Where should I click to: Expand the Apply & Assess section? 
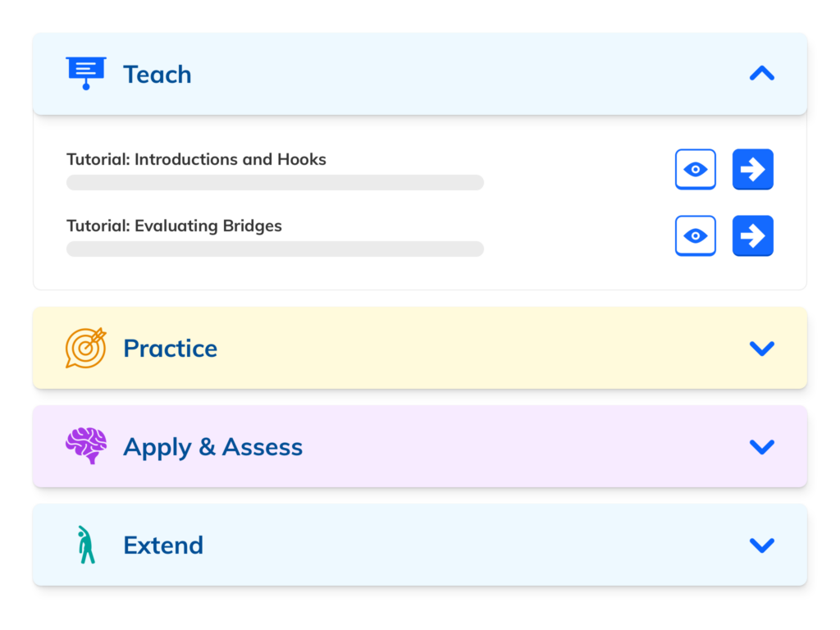[x=761, y=446]
